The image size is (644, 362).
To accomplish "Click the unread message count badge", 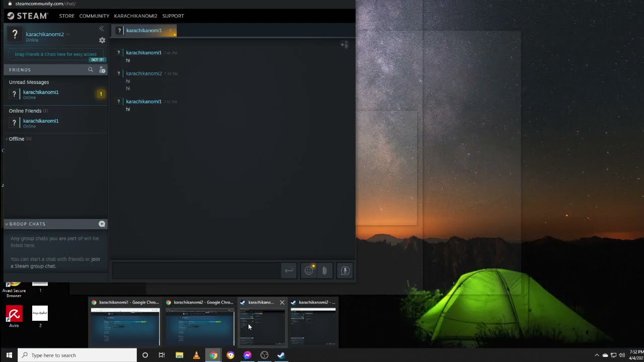I will click(101, 94).
